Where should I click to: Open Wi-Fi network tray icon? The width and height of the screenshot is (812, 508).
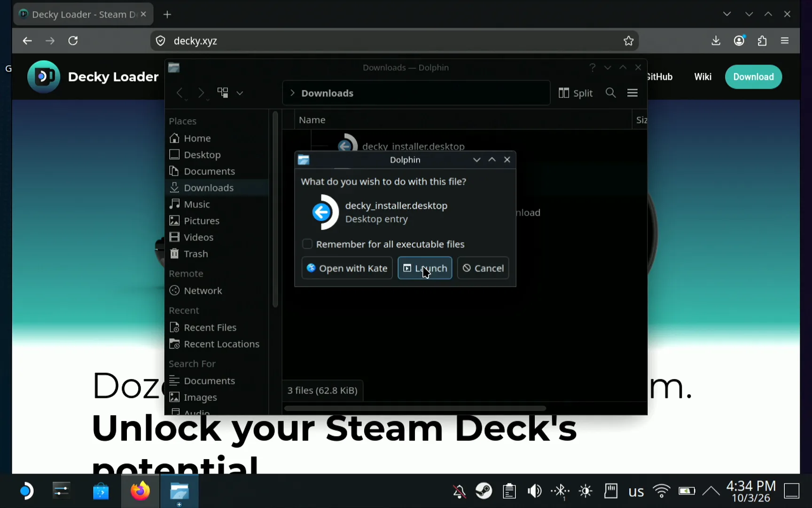pos(662,491)
